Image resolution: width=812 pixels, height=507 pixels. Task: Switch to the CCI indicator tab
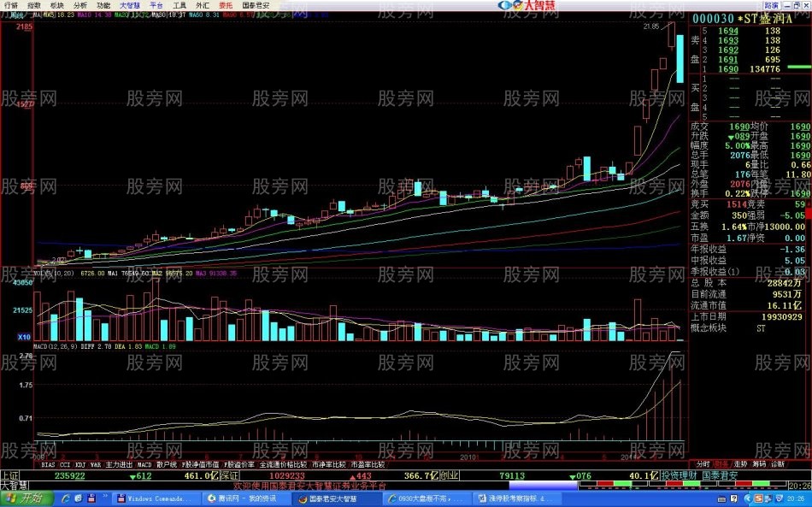pyautogui.click(x=65, y=465)
